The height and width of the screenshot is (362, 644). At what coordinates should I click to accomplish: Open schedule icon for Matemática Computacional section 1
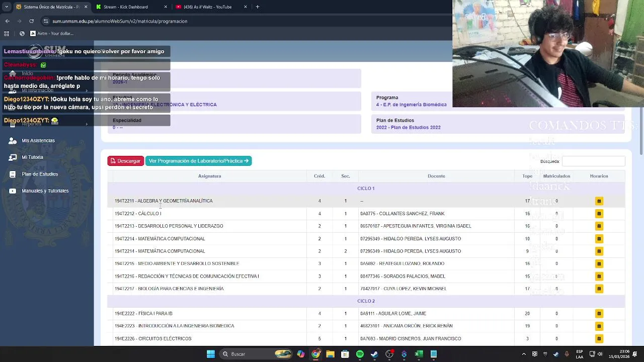tap(599, 239)
